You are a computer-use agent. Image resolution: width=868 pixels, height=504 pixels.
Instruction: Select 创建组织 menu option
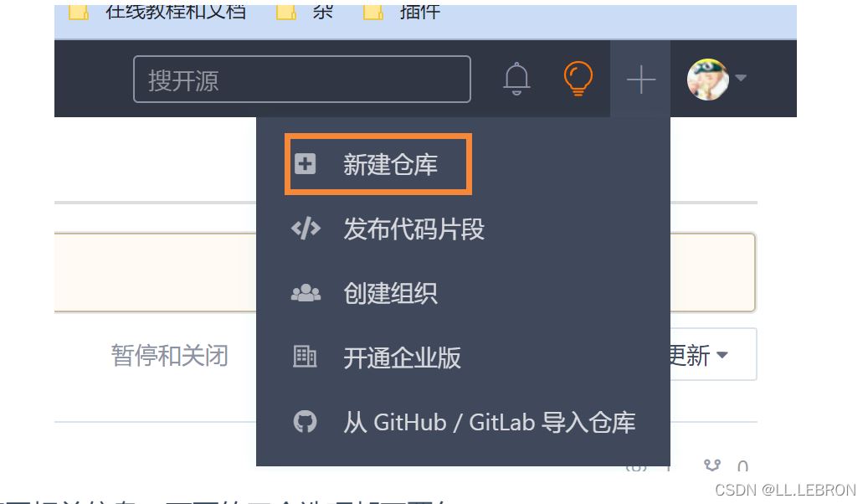390,293
